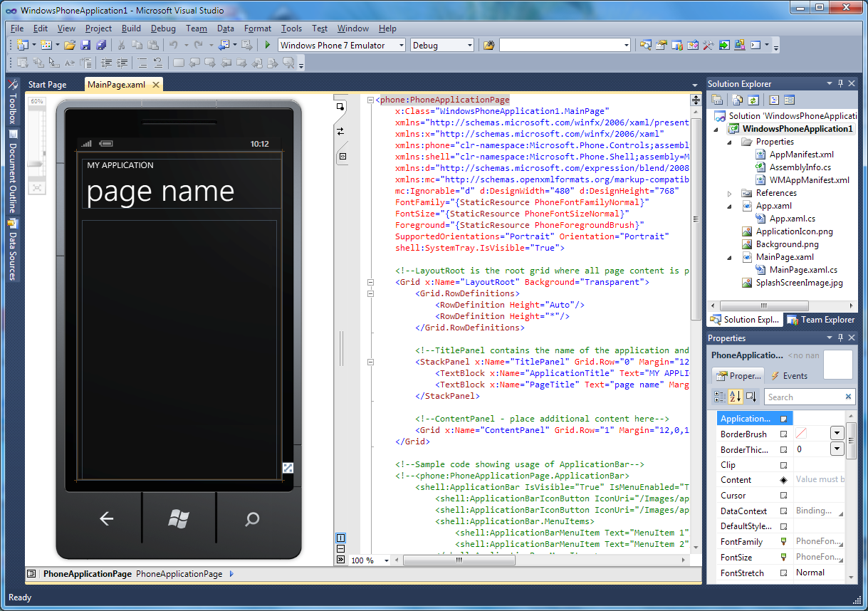Open the Toolbox side panel
This screenshot has width=868, height=611.
pyautogui.click(x=12, y=100)
